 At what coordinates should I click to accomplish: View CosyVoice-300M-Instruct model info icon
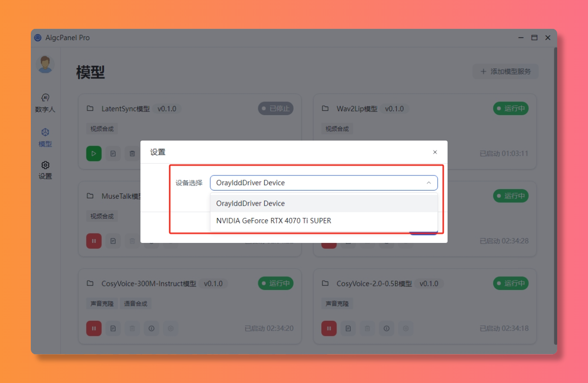(152, 328)
